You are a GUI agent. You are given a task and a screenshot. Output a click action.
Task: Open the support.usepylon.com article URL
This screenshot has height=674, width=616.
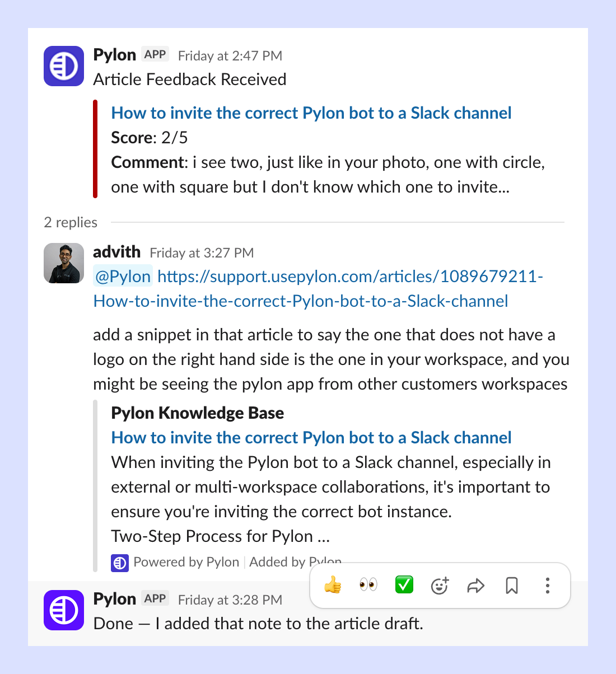(318, 289)
